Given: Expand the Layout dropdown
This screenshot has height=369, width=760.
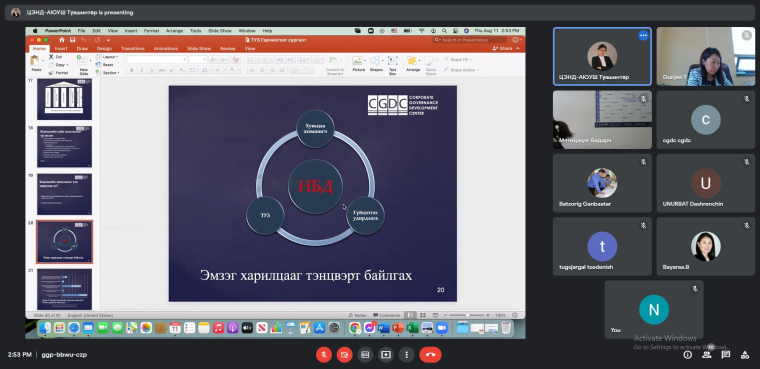Looking at the screenshot, I should pos(107,57).
